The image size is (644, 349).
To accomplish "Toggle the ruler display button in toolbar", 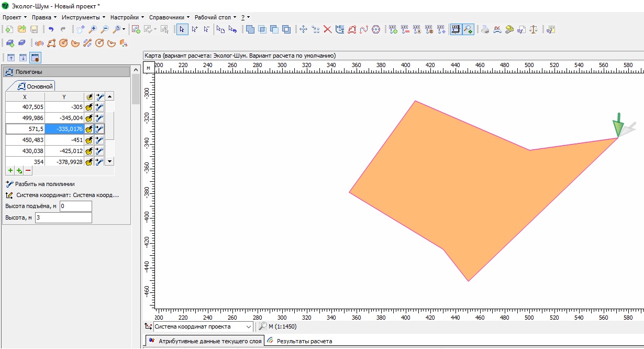I will pos(456,29).
